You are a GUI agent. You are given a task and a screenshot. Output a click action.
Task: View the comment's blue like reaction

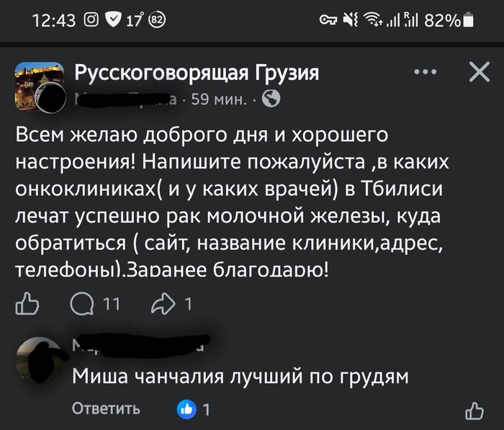pos(186,410)
